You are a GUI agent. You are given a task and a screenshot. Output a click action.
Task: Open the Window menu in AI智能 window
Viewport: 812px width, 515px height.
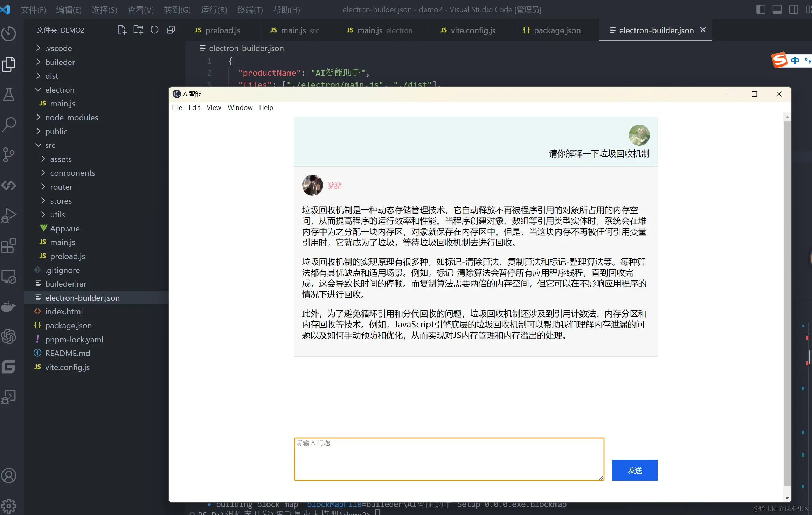tap(240, 107)
